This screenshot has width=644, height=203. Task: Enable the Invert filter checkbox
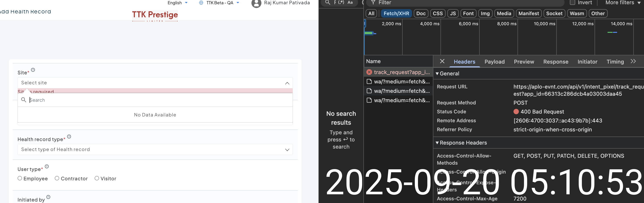pos(572,3)
